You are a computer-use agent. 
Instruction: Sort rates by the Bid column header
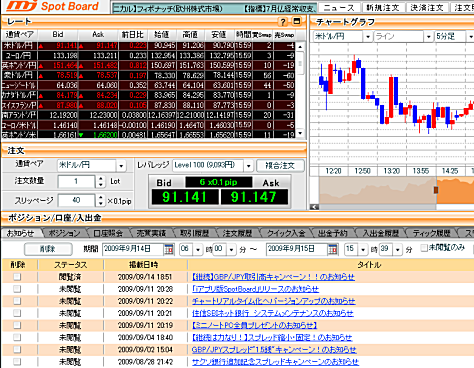click(x=58, y=34)
